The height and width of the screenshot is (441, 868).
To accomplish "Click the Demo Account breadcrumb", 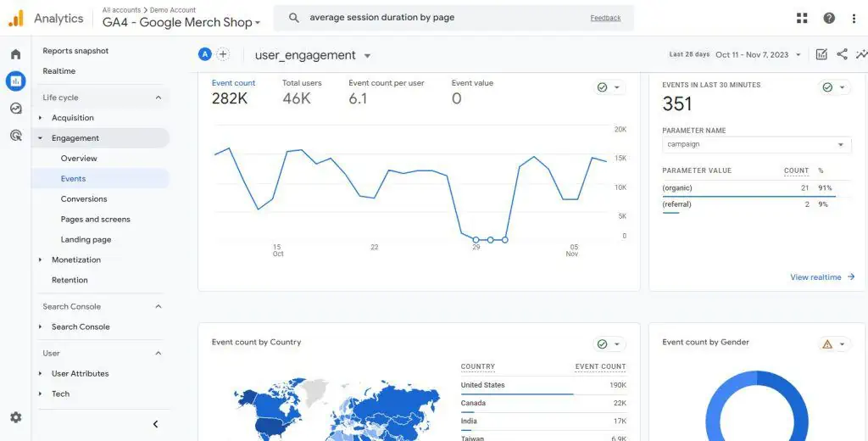I will point(173,10).
